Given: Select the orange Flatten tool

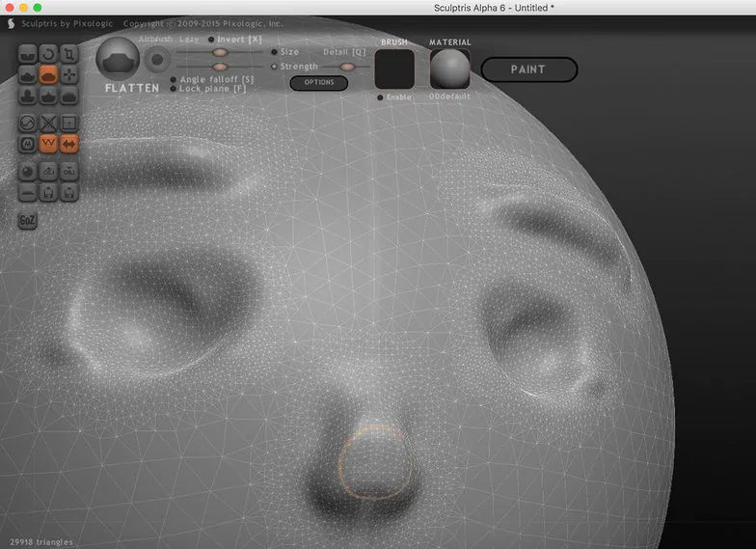Looking at the screenshot, I should coord(48,75).
